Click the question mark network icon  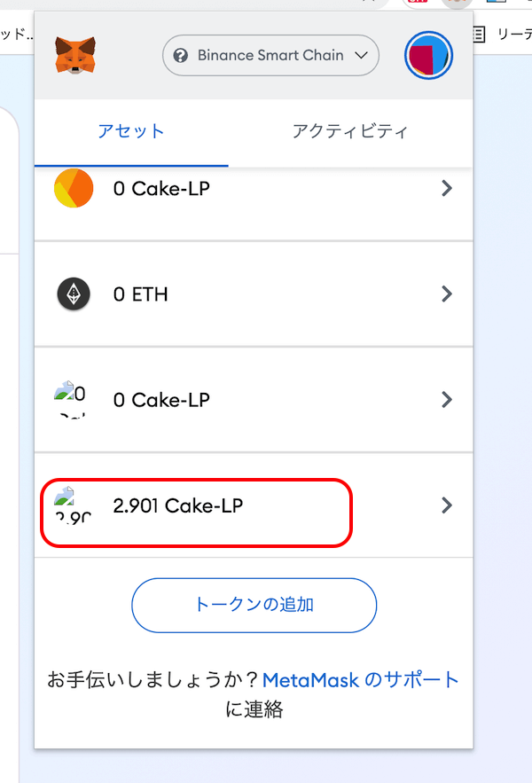pos(180,55)
